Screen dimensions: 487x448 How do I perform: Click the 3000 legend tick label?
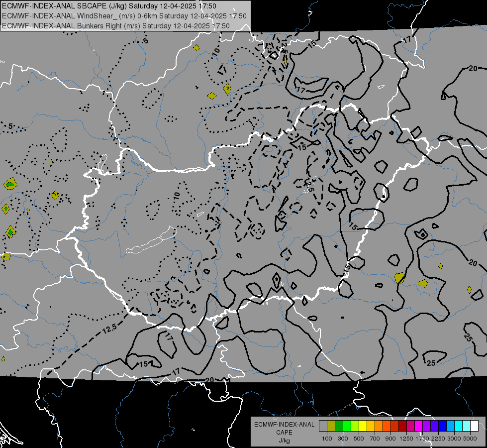pos(454,439)
